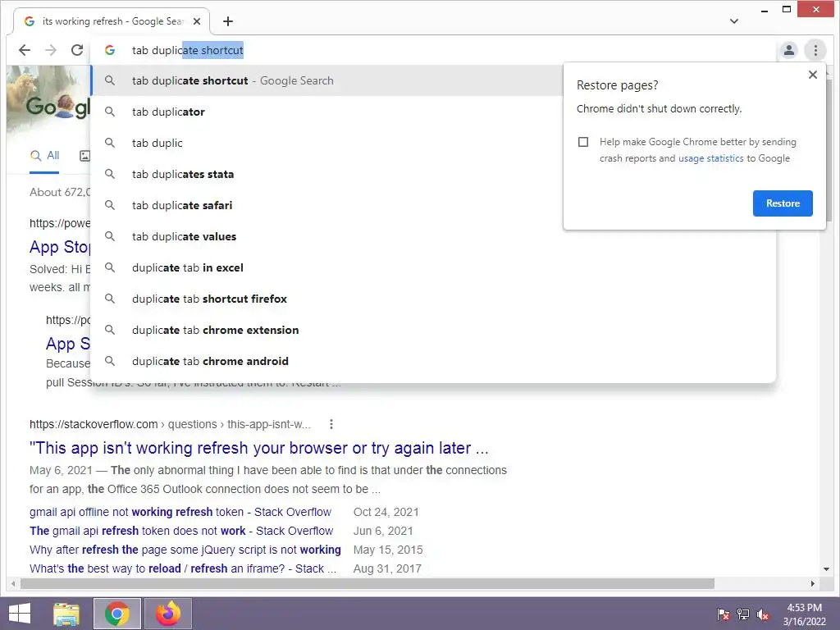Close the 'its working refresh' tab
The height and width of the screenshot is (630, 840).
tap(197, 21)
